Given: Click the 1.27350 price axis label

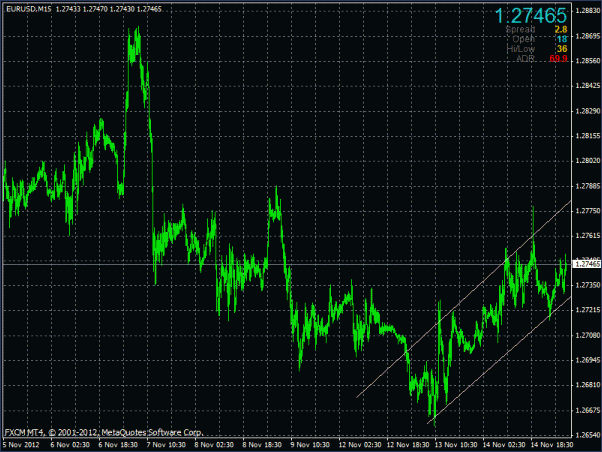Looking at the screenshot, I should pos(588,285).
